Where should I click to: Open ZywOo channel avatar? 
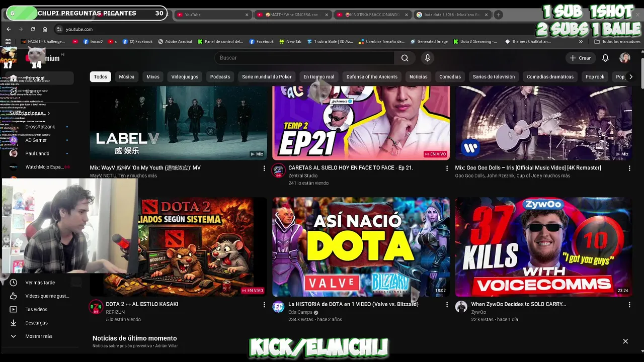click(461, 307)
